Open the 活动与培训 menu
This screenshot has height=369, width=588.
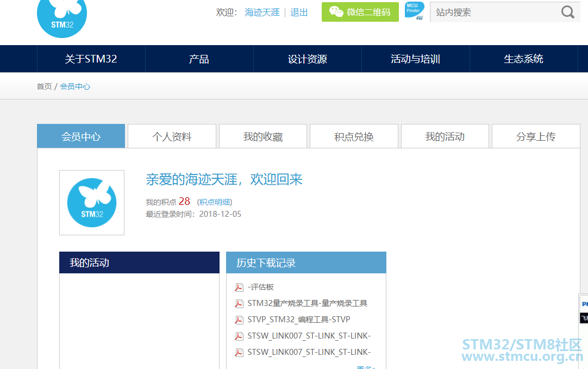tap(416, 59)
